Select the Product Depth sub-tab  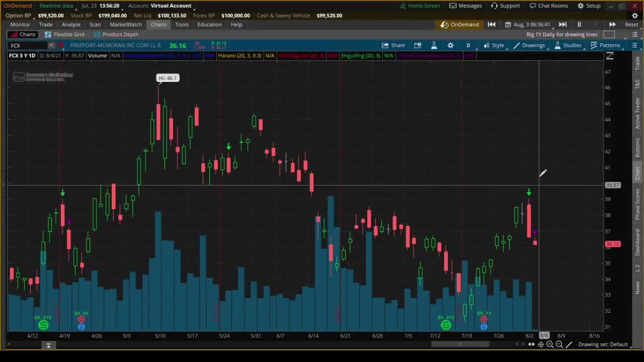click(116, 34)
